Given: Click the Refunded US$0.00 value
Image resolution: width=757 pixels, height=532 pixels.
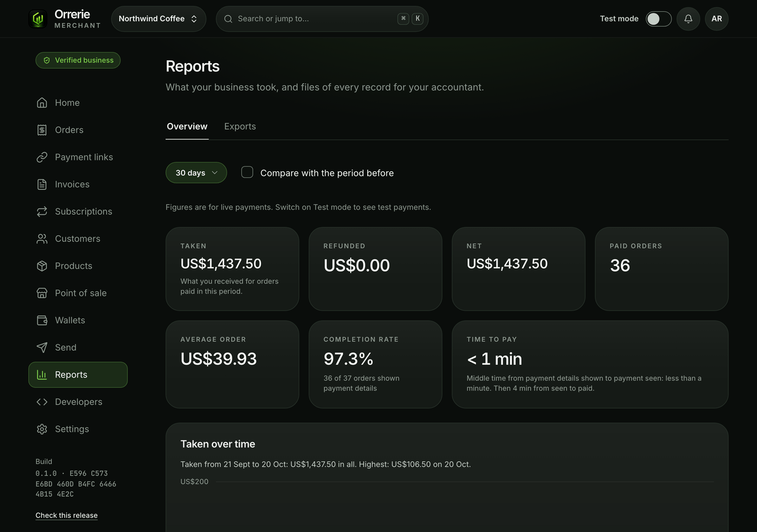Looking at the screenshot, I should (357, 265).
